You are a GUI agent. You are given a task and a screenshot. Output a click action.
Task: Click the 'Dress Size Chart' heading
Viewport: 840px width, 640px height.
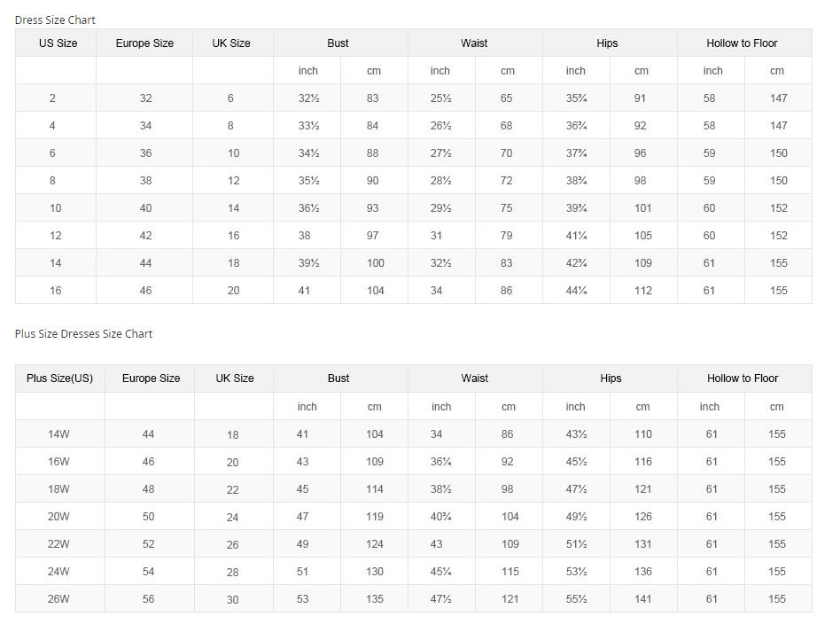coord(55,20)
